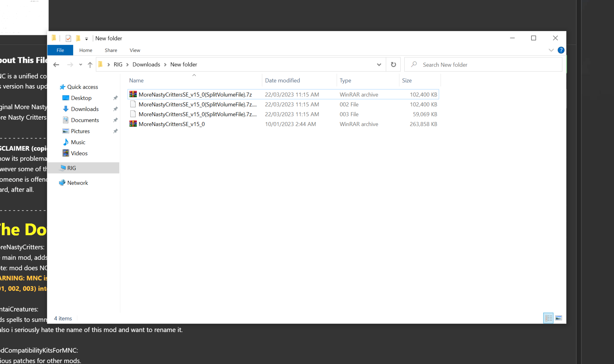614x364 pixels.
Task: Open Videos in navigation pane
Action: (x=79, y=153)
